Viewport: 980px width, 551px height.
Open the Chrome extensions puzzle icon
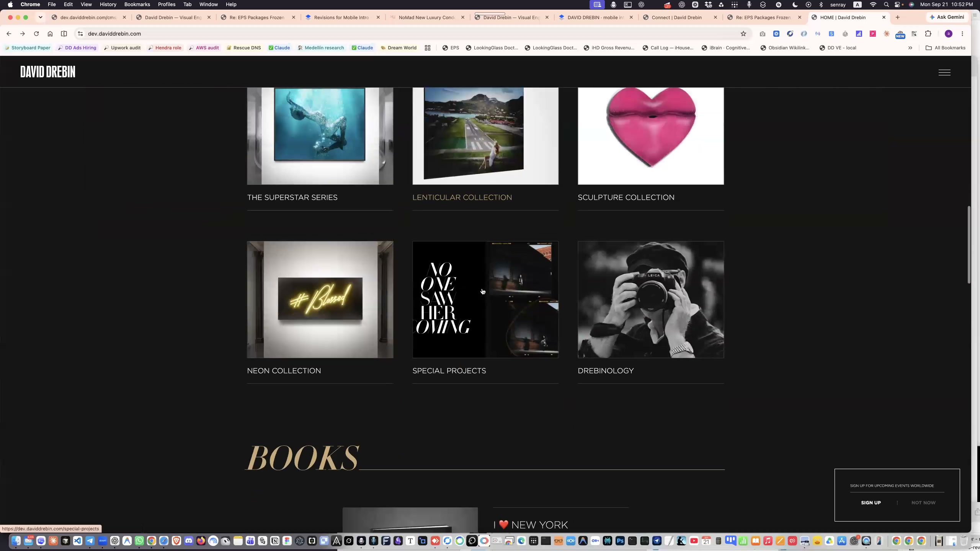pos(928,34)
